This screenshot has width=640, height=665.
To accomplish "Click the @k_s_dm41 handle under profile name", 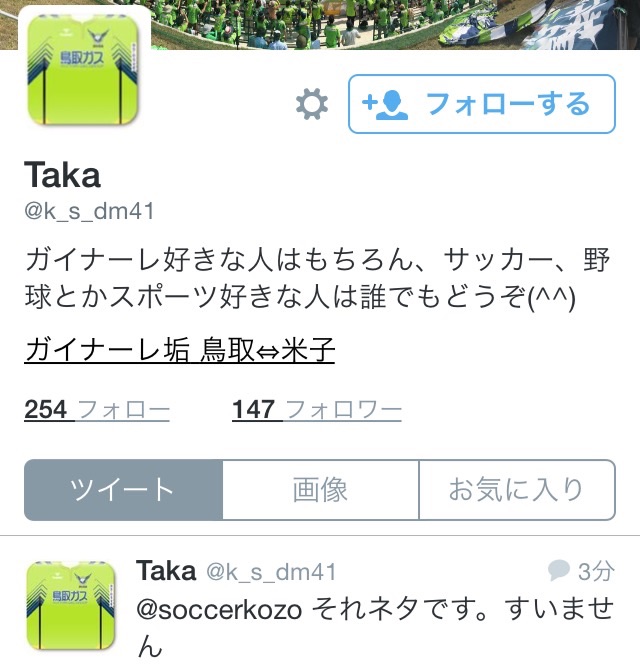I will point(89,211).
